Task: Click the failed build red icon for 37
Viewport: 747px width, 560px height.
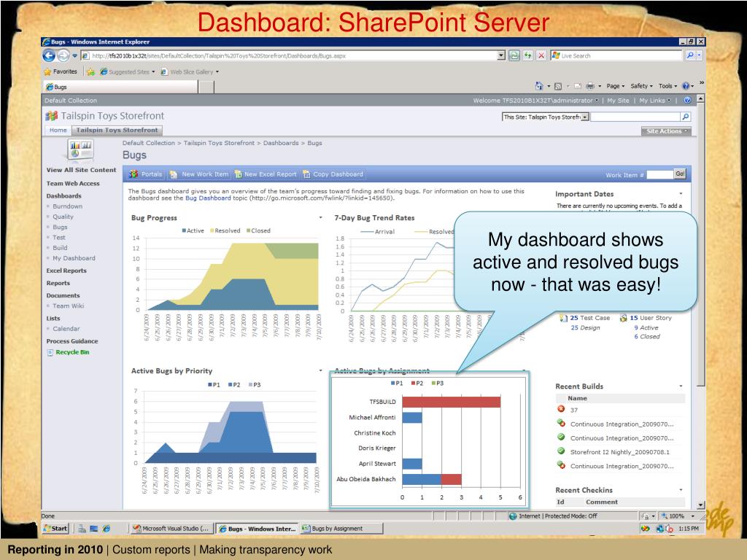Action: coord(561,409)
